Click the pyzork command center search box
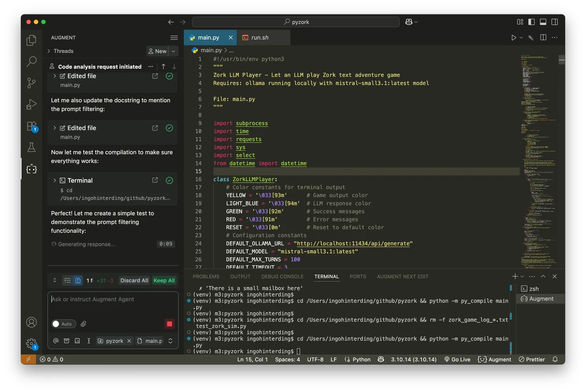 click(x=296, y=22)
